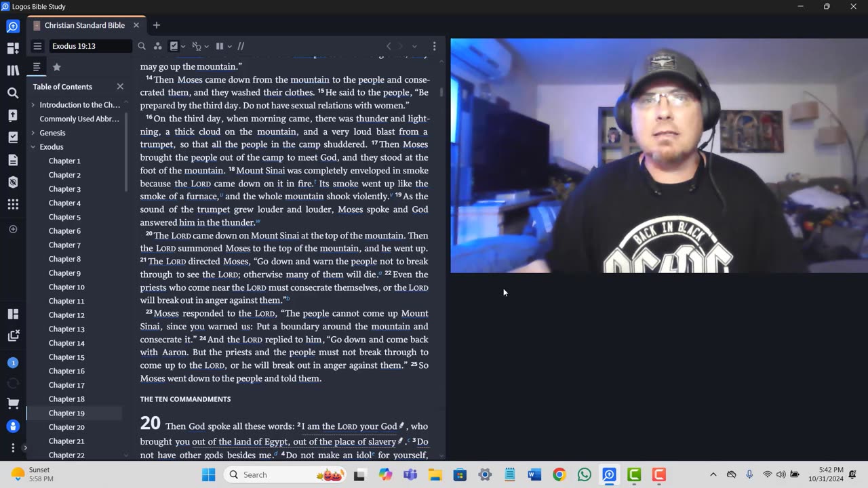Screen dimensions: 868x488
Task: Select the Contents list tab icon
Action: [x=37, y=67]
